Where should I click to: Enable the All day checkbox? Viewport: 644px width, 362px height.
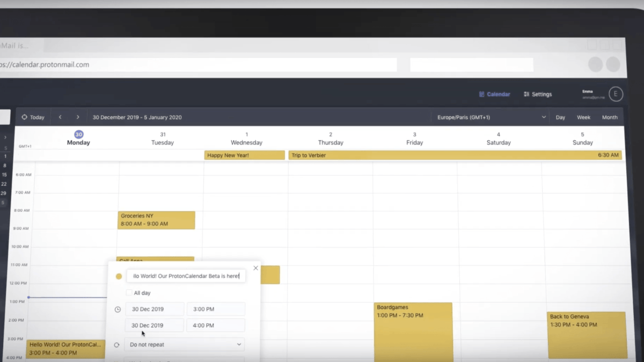[129, 293]
